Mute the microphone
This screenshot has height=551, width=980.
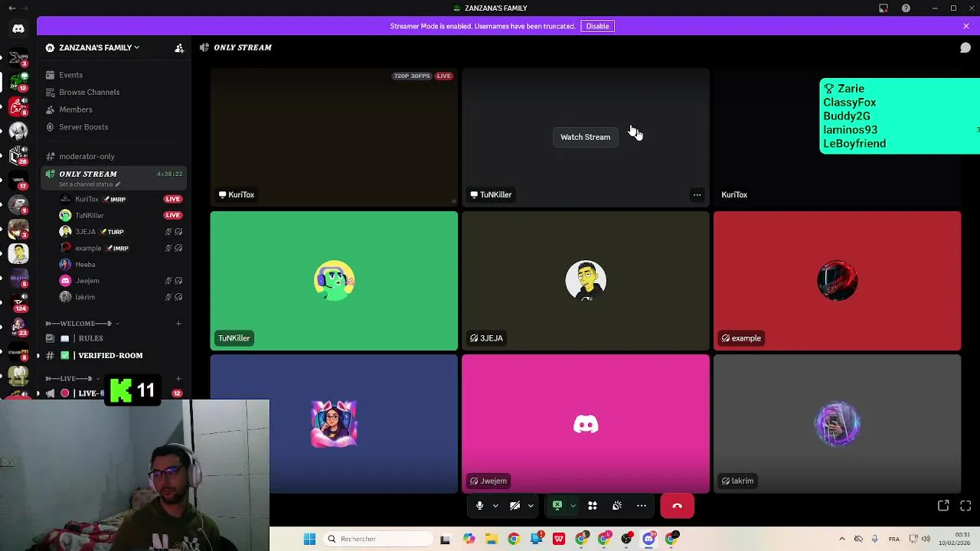pyautogui.click(x=479, y=506)
